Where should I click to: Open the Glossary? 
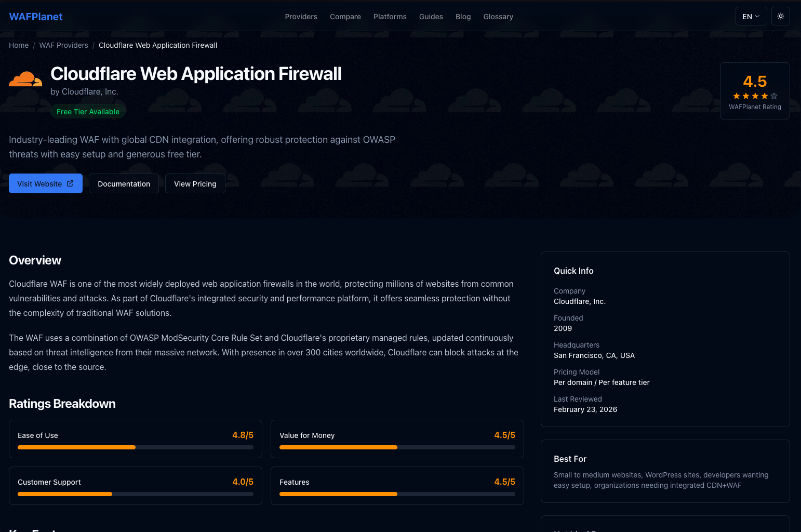coord(498,17)
